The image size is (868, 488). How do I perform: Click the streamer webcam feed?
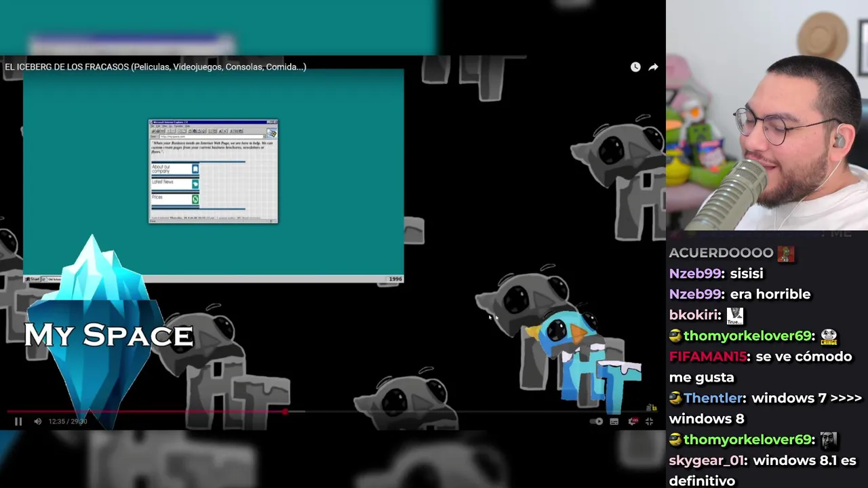point(767,115)
